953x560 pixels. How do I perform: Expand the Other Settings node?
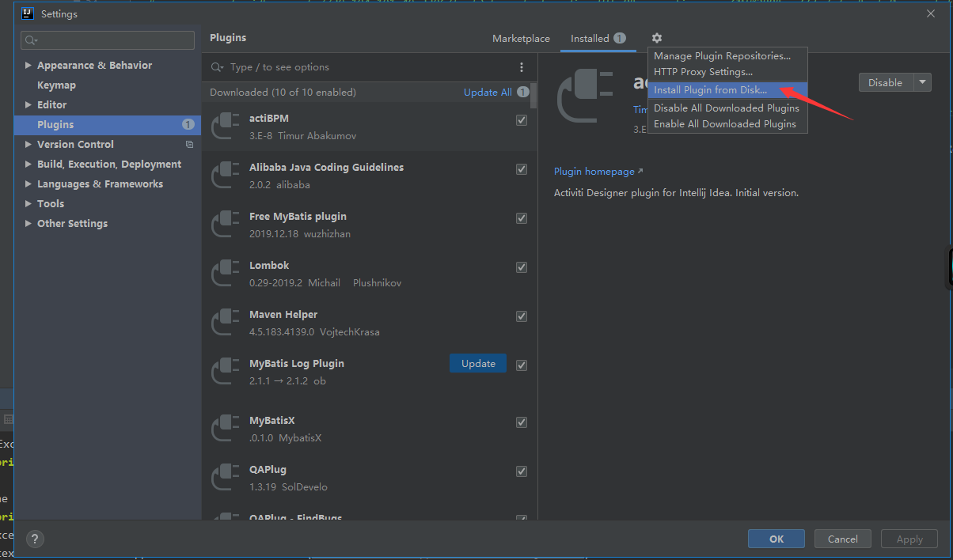coord(28,224)
